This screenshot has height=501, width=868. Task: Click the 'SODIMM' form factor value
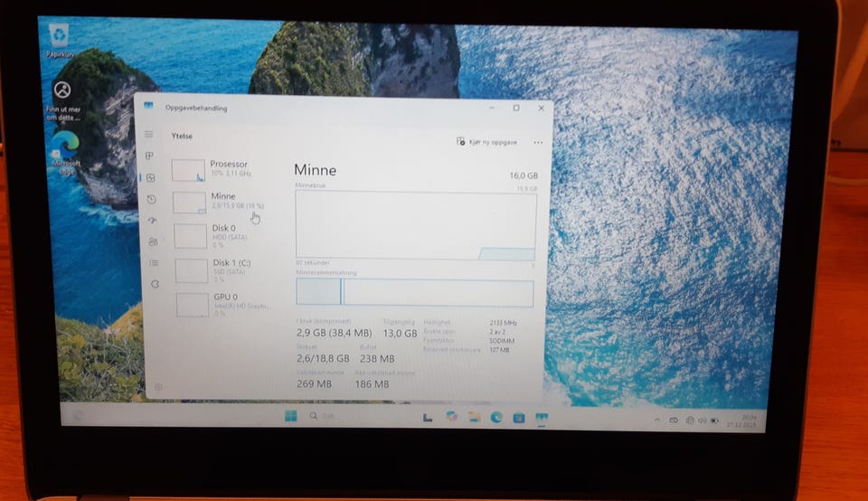click(x=502, y=340)
